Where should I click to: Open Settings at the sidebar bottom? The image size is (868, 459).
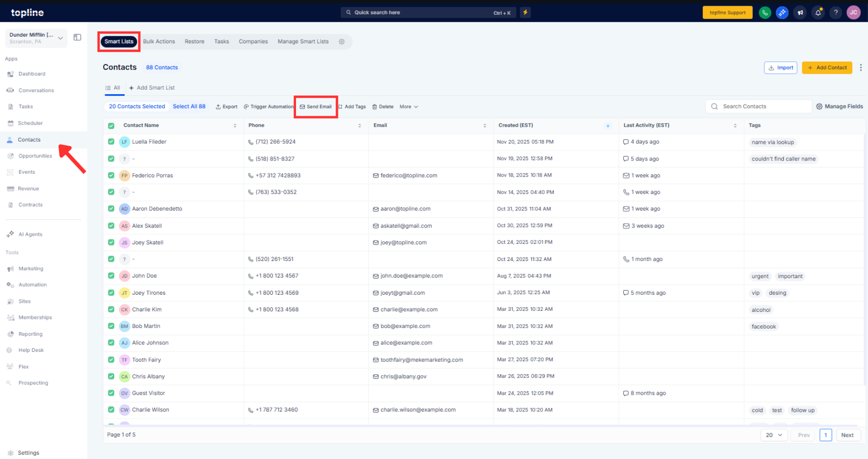tap(29, 453)
